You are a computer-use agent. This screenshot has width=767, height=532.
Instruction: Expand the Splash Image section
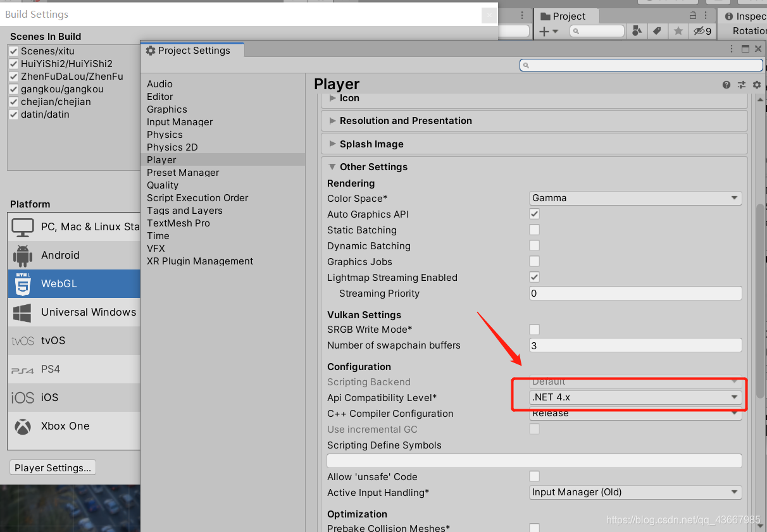(x=534, y=144)
